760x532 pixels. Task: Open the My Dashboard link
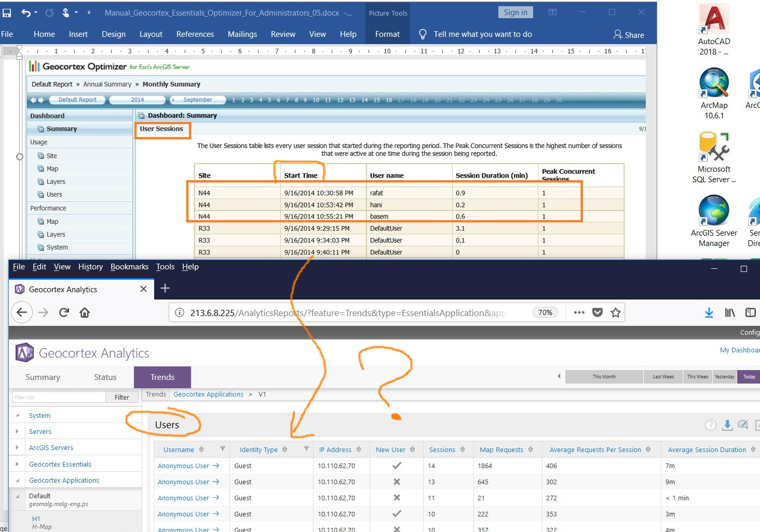(740, 350)
